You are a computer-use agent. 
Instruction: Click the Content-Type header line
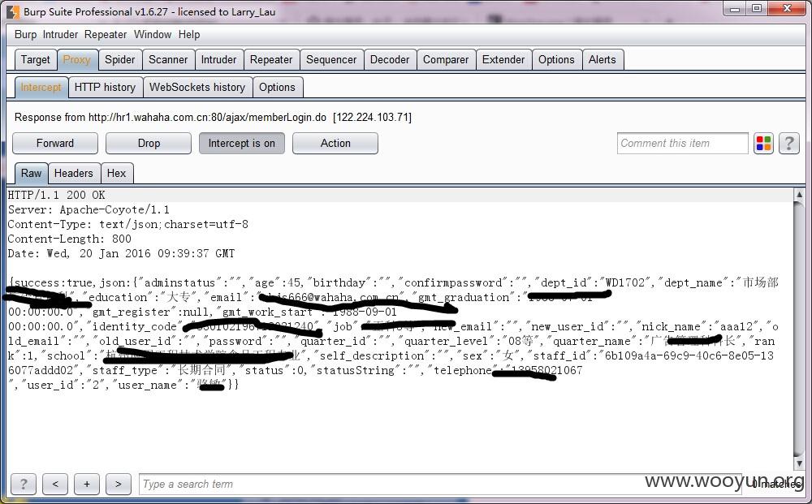[128, 224]
